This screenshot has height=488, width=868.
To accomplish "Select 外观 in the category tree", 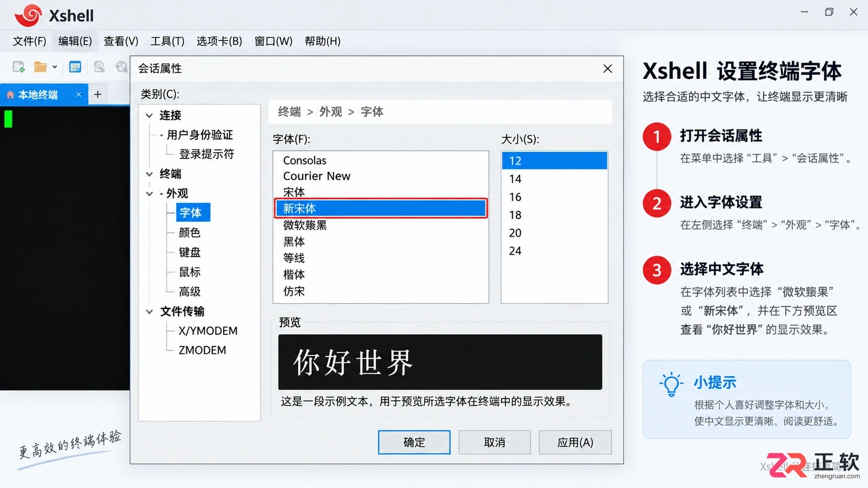I will (x=177, y=193).
